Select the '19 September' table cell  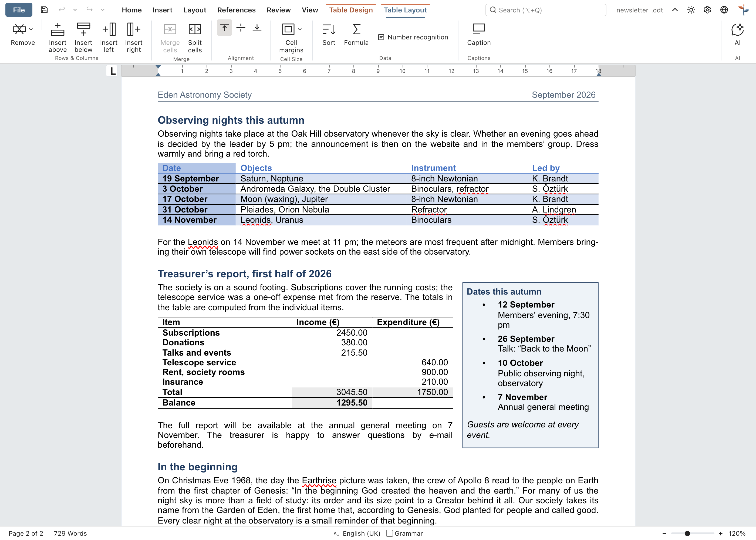click(197, 178)
